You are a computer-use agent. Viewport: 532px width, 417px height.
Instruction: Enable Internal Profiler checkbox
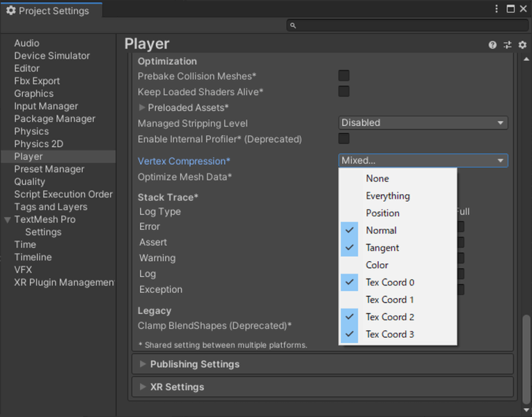coord(344,139)
